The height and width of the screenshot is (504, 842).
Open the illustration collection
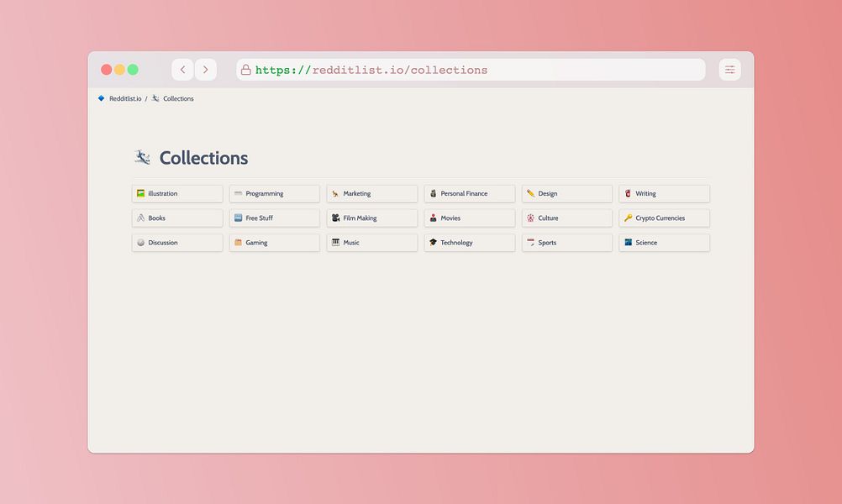point(177,194)
